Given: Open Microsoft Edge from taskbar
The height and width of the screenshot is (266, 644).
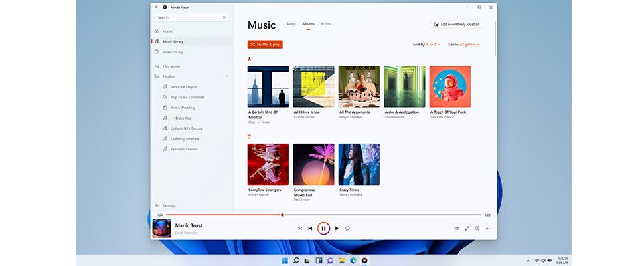Looking at the screenshot, I should [353, 261].
